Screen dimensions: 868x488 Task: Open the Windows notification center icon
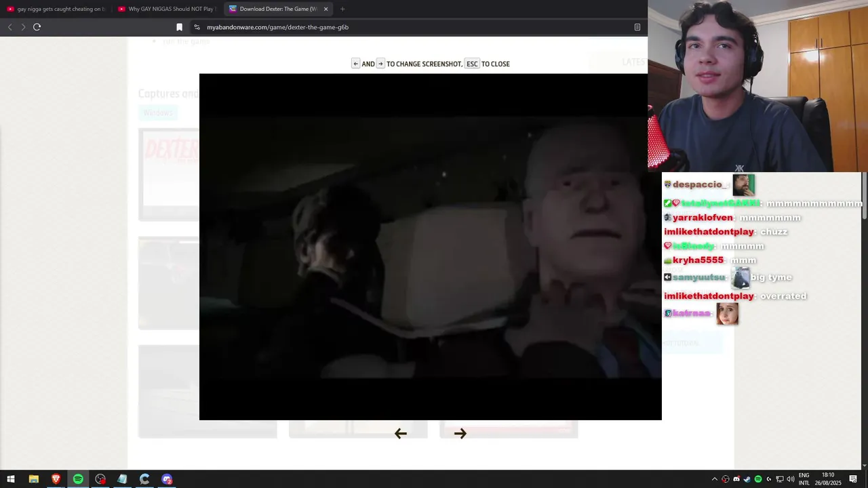(853, 479)
